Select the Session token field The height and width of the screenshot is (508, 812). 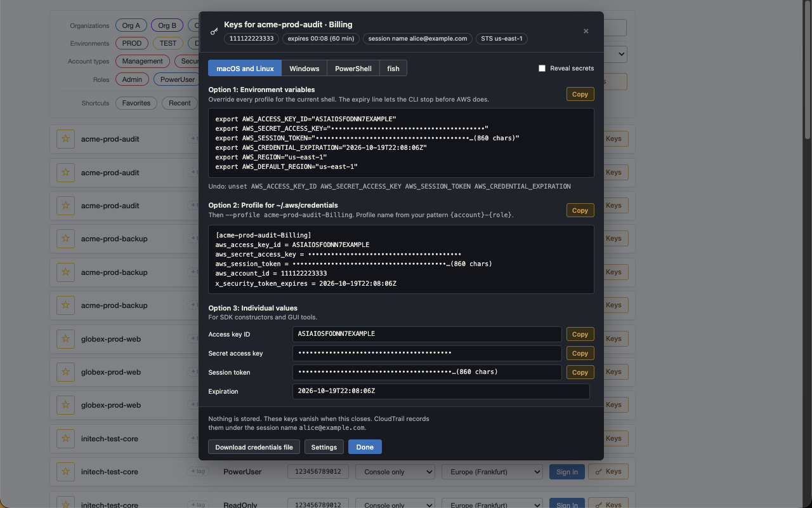tap(427, 372)
